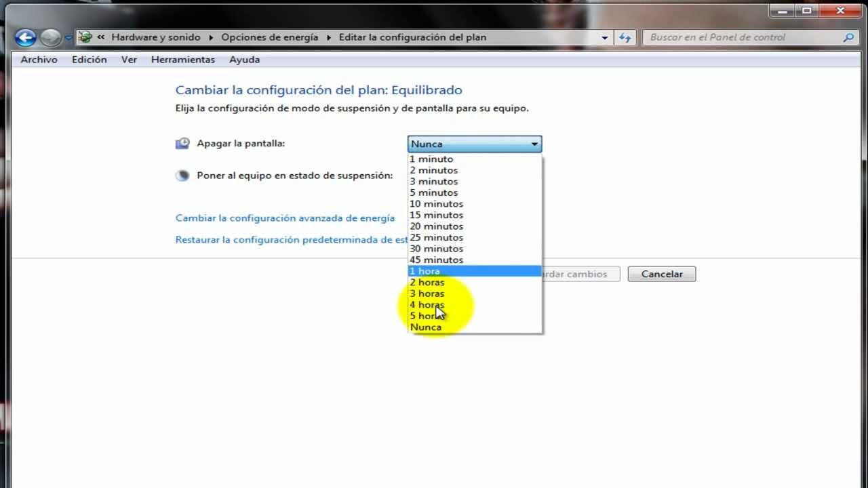The height and width of the screenshot is (488, 868).
Task: Click Restaurar la configuración predeterminada link
Action: pos(292,239)
